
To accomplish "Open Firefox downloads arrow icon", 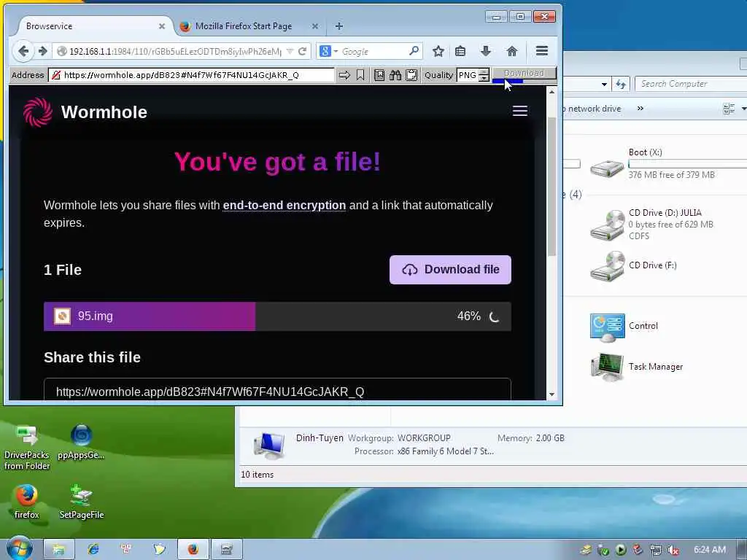I will click(x=485, y=51).
